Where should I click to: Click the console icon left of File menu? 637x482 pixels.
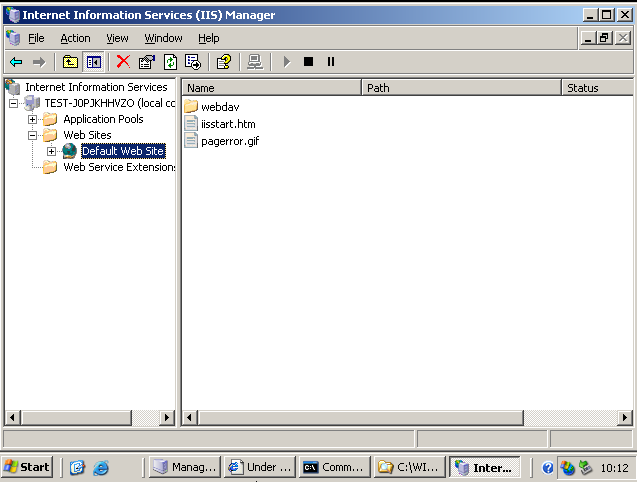click(13, 38)
